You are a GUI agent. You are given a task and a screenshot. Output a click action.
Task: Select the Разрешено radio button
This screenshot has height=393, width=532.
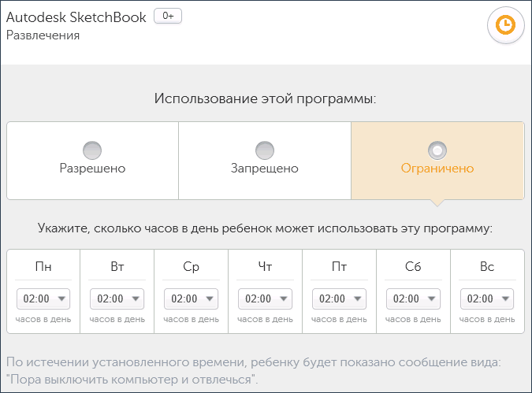coord(92,150)
